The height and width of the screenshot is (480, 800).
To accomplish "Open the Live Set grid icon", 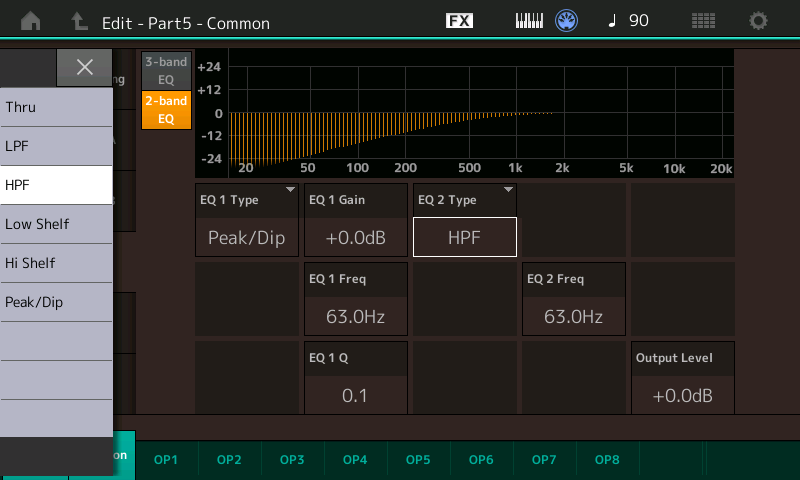I will click(703, 21).
